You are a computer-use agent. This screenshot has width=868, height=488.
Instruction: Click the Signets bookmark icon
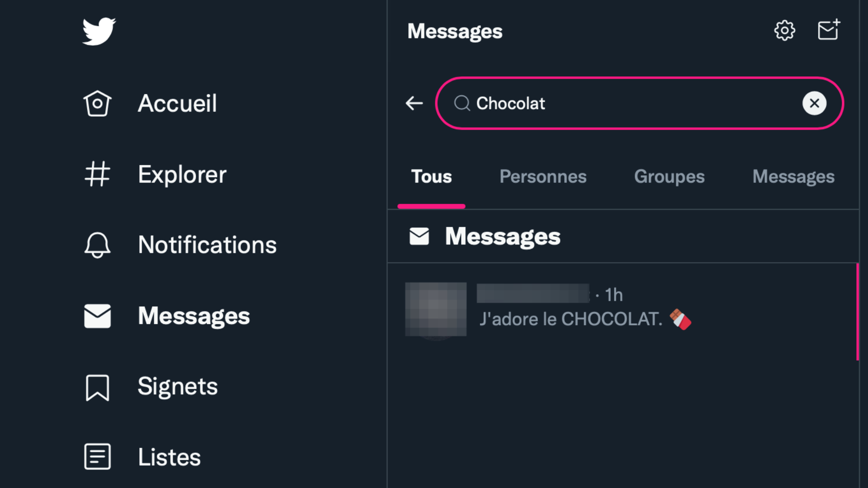pyautogui.click(x=97, y=387)
